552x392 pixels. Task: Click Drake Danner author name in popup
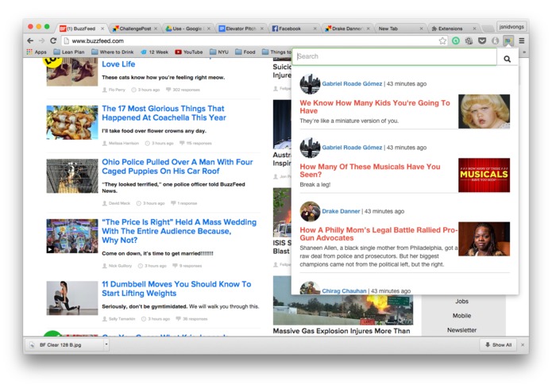(x=341, y=211)
